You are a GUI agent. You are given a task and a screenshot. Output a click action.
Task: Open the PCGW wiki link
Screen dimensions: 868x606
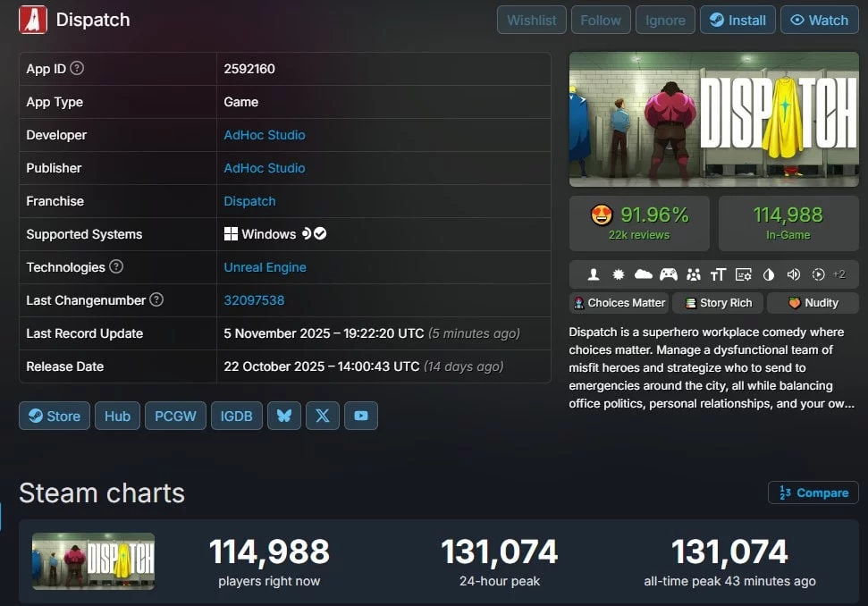coord(175,416)
